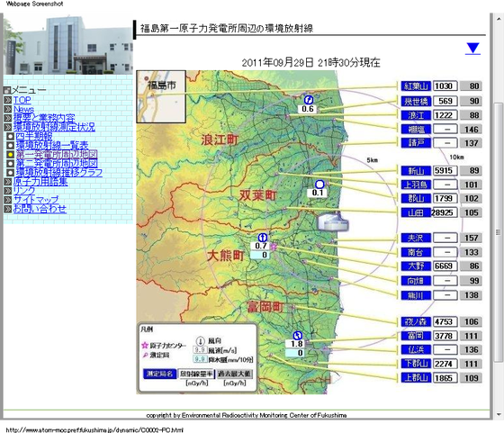Click the wind direction icon above 1.8
This screenshot has width=504, height=433.
pyautogui.click(x=298, y=336)
